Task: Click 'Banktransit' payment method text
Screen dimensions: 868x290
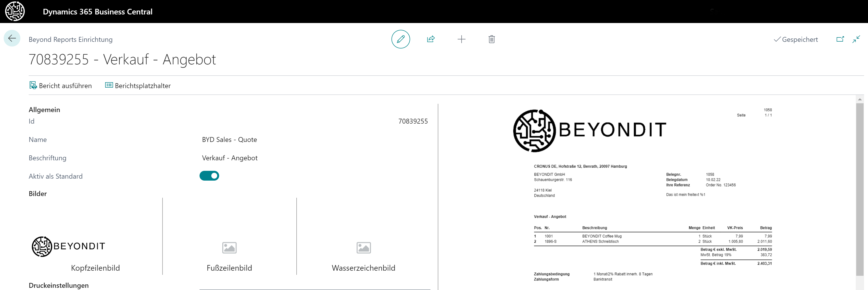Action: click(x=603, y=279)
